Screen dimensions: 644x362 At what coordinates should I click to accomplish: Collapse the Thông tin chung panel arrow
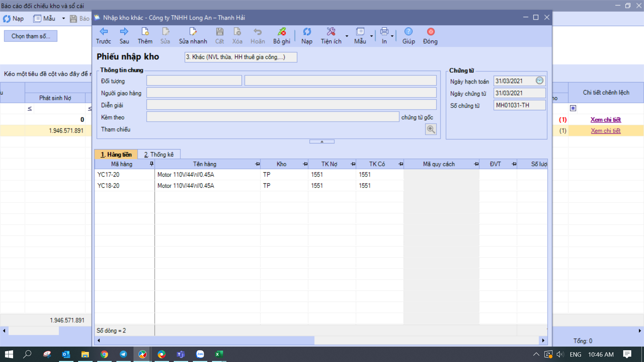coord(322,141)
